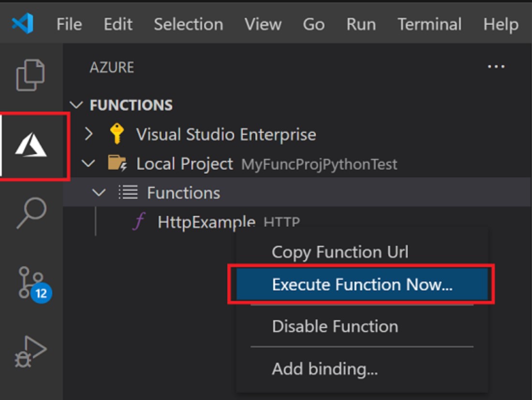This screenshot has width=532, height=400.
Task: Open Source Control with 12 badge
Action: click(35, 285)
